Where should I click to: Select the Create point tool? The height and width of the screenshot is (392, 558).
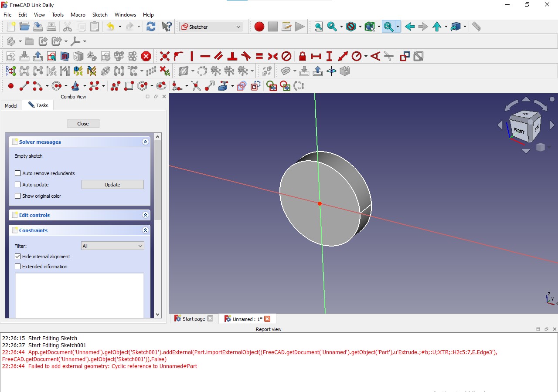pyautogui.click(x=10, y=85)
